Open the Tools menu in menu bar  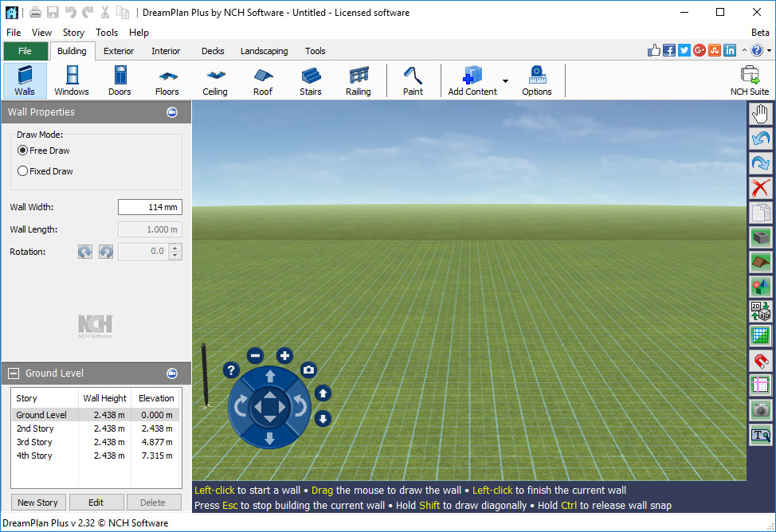(107, 33)
